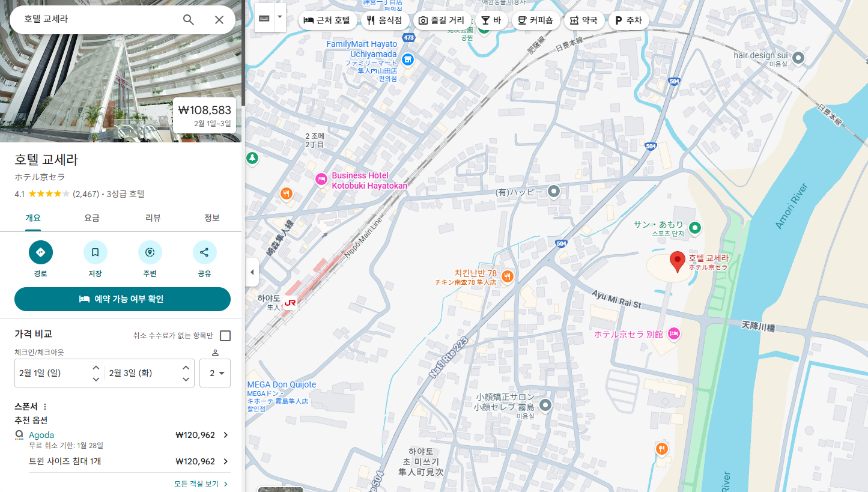
Task: Click the restaurant marker near 2 조메
Action: pos(287,193)
